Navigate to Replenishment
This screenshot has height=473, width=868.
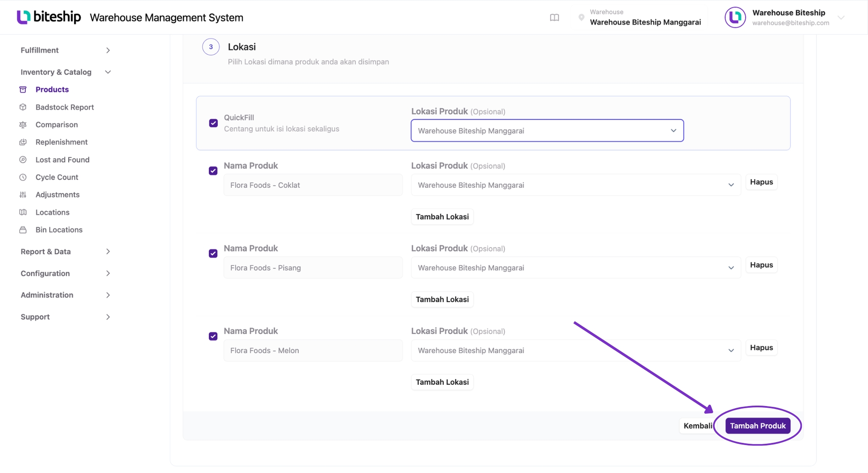click(61, 142)
